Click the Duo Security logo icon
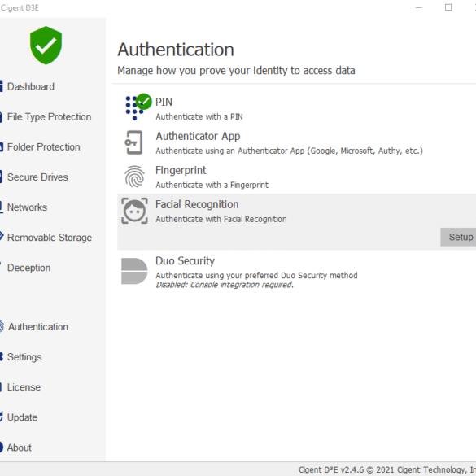 134,271
